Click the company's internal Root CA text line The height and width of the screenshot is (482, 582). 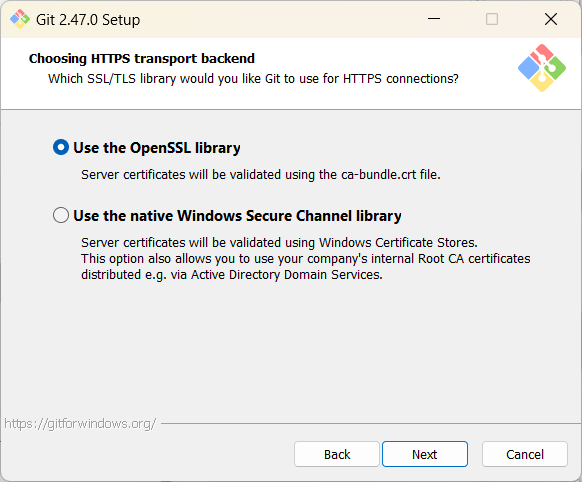click(306, 259)
